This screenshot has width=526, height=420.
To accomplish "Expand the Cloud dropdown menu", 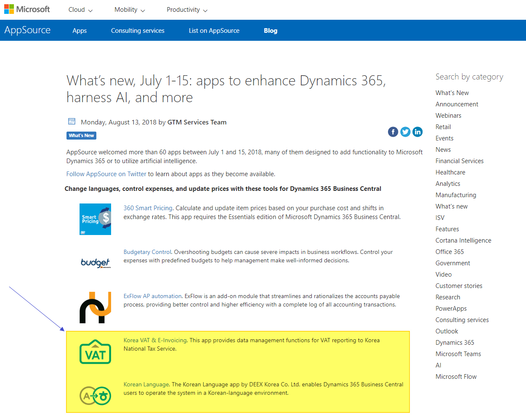I will click(x=80, y=10).
